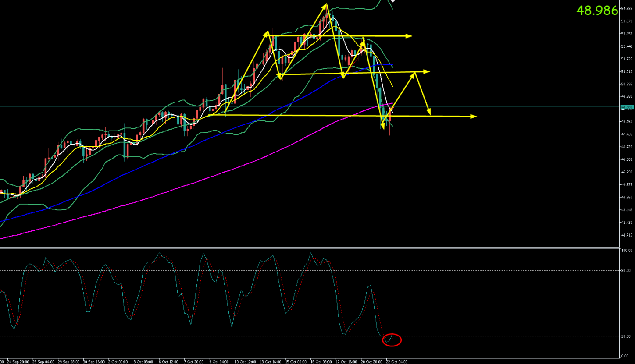
Task: Select arrowhead of the lowest yellow horizontal line
Action: (x=473, y=116)
